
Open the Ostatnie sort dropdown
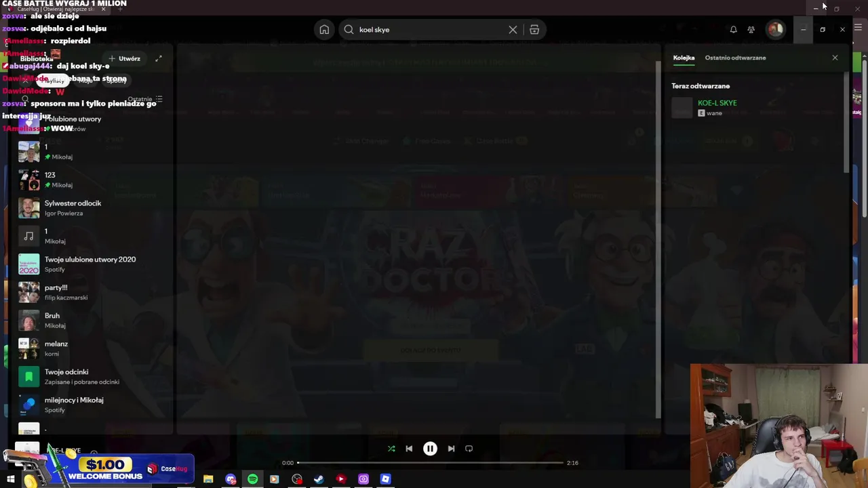[145, 100]
